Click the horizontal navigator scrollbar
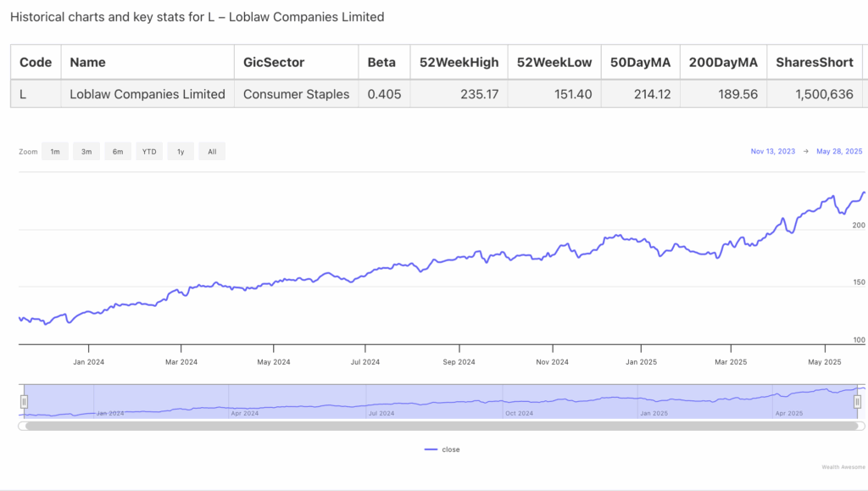This screenshot has width=868, height=491. click(441, 427)
